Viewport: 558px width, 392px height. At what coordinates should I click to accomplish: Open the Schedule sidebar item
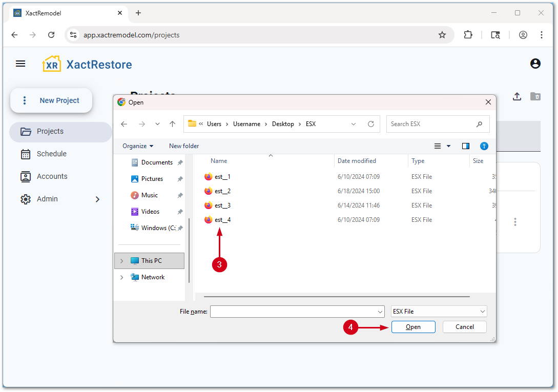click(x=51, y=154)
